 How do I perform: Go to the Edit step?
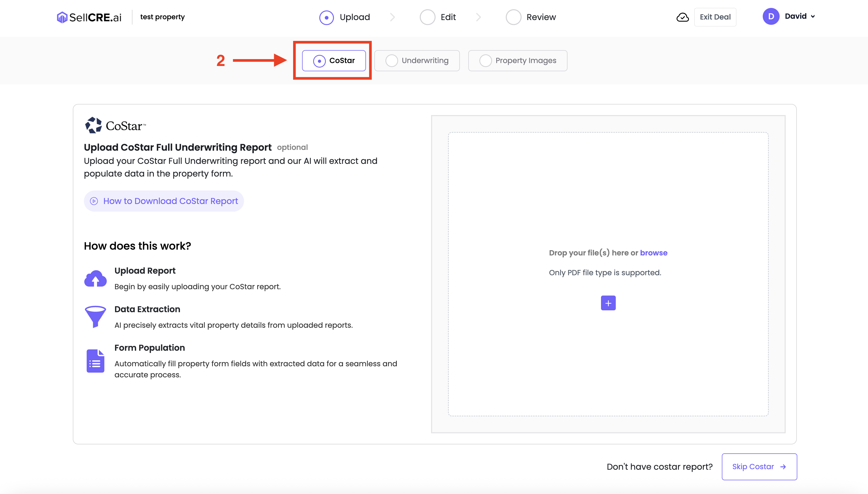point(438,17)
